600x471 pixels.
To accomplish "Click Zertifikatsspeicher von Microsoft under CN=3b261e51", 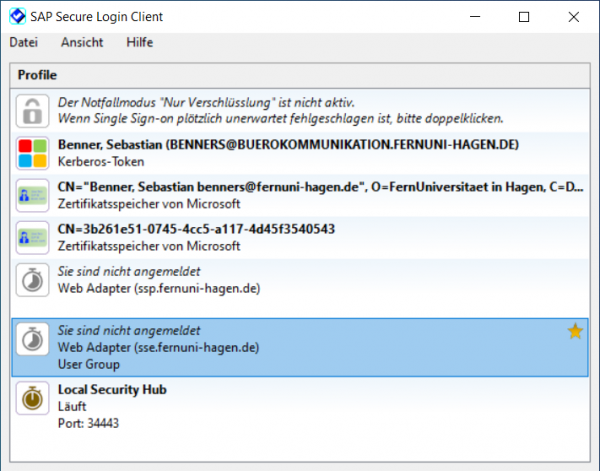I will pos(149,246).
